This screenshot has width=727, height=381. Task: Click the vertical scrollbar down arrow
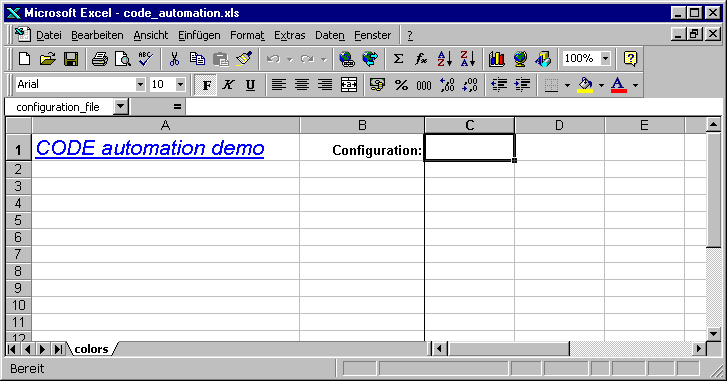coord(713,333)
